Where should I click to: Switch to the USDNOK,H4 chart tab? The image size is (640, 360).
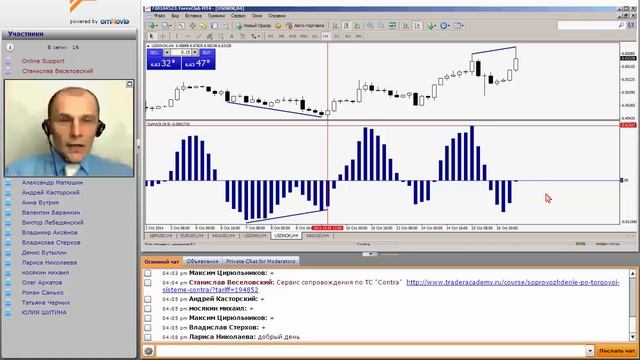(x=286, y=236)
